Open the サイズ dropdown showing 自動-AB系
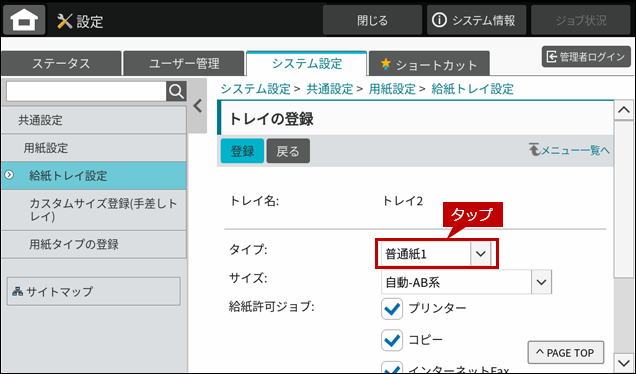Viewport: 636px width, 374px height. (x=466, y=282)
